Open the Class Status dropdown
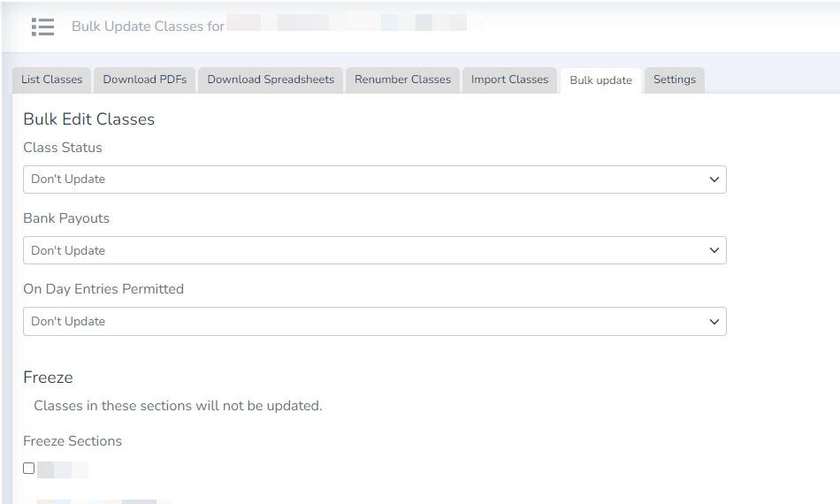Screen dimensions: 840x504 [374, 179]
